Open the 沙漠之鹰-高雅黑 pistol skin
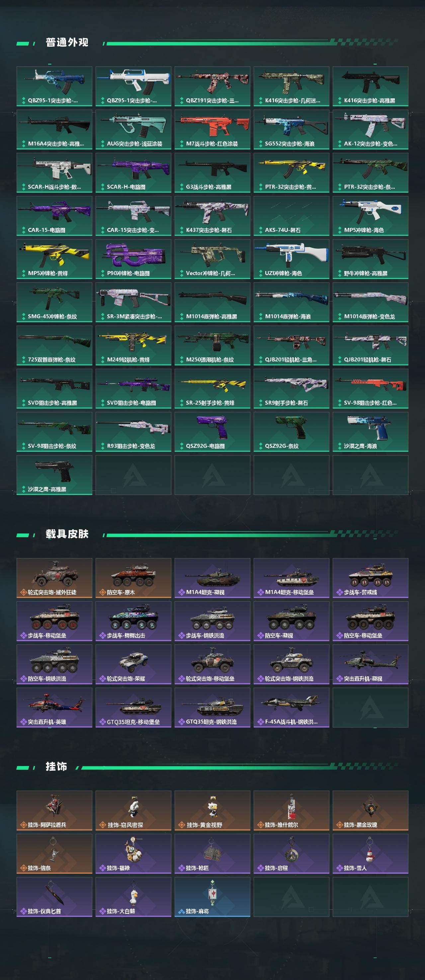The height and width of the screenshot is (980, 425). click(54, 475)
